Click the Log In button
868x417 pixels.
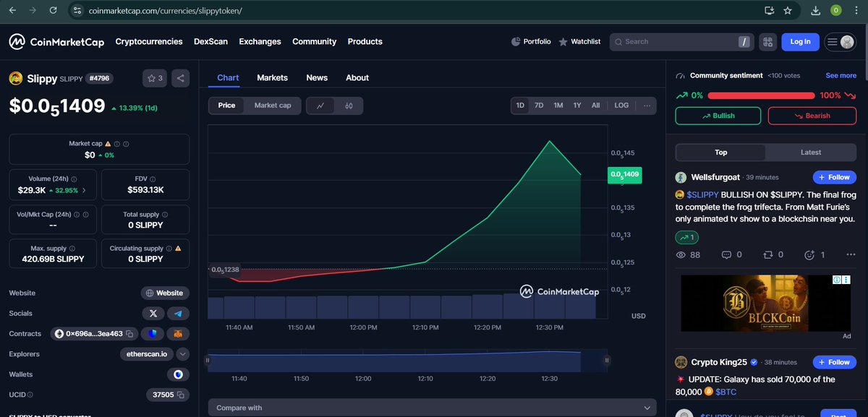pyautogui.click(x=801, y=42)
